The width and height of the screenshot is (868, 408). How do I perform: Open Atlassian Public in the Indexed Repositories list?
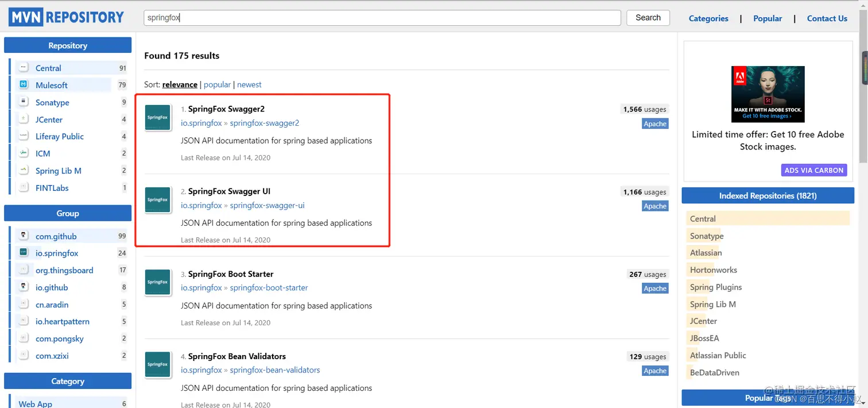718,356
